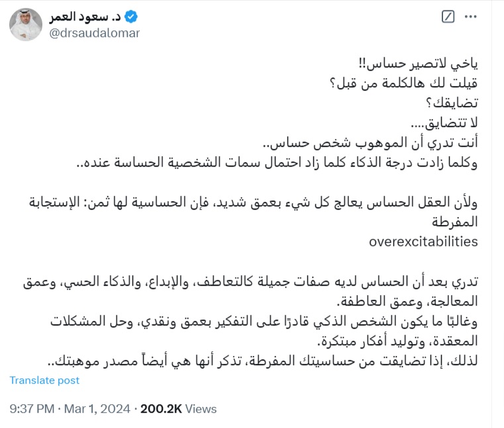Click the line أنت تدري أن الموهوب شخص حساس
504x428 pixels.
point(370,143)
